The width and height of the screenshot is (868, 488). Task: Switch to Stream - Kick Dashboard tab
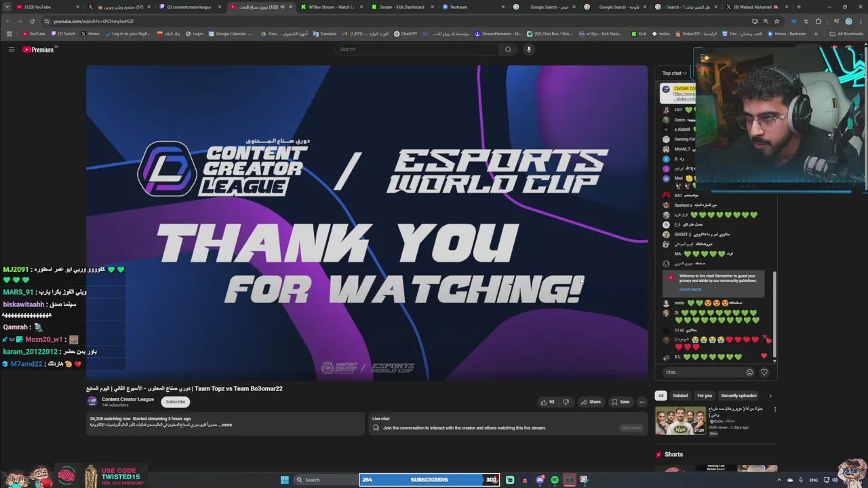tap(402, 7)
